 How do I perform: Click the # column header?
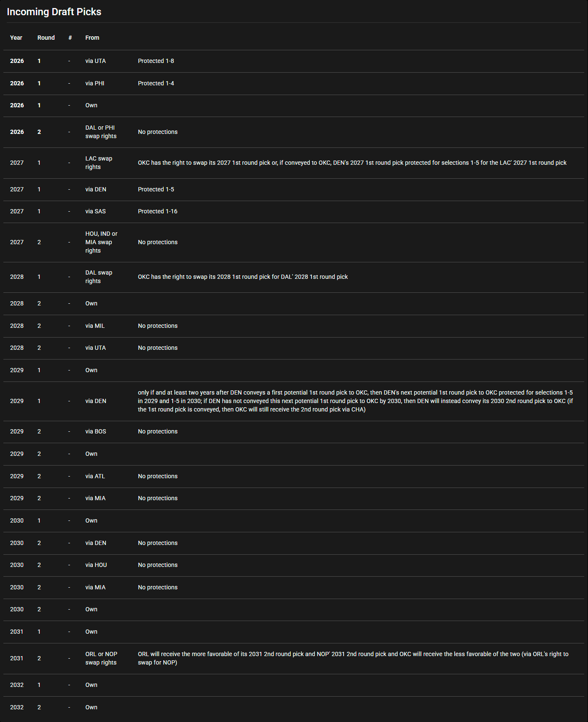(x=70, y=38)
